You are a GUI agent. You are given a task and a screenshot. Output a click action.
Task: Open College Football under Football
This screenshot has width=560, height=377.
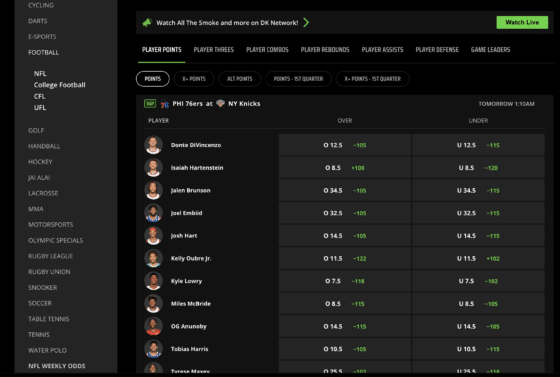pos(59,85)
